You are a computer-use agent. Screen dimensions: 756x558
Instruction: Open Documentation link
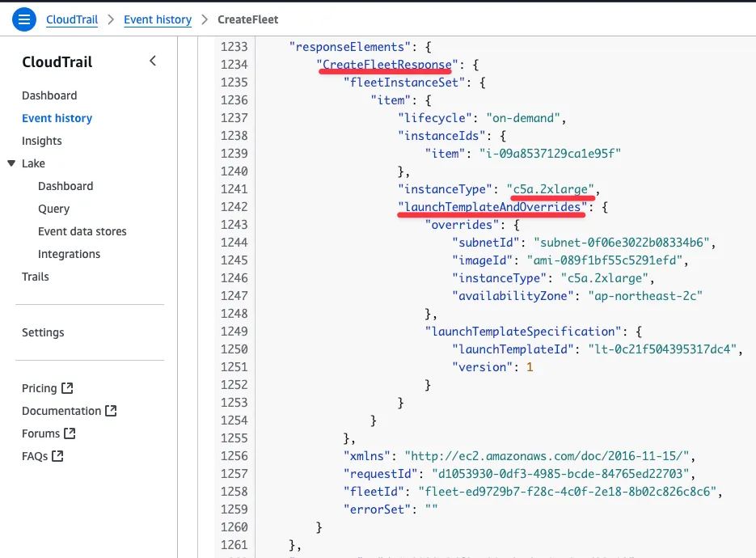(61, 411)
